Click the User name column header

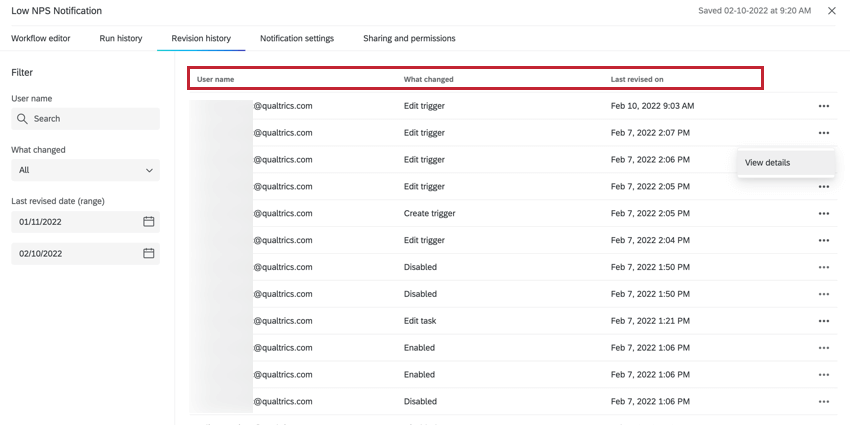[215, 79]
